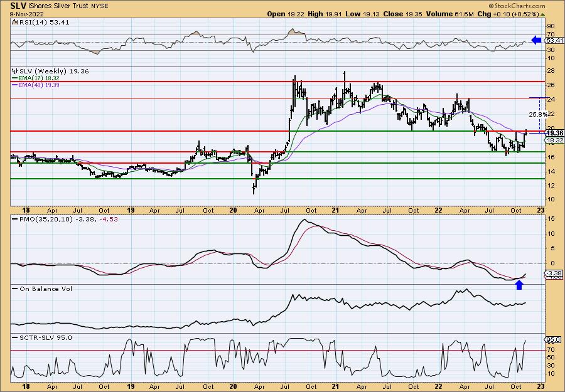Click the 18.32 EMA tag on the price axis
The height and width of the screenshot is (392, 565).
[x=554, y=140]
